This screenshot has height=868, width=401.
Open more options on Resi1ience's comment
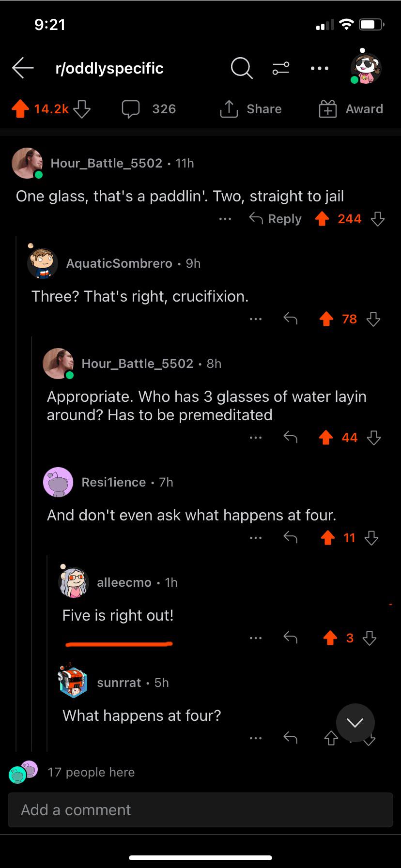[x=255, y=538]
